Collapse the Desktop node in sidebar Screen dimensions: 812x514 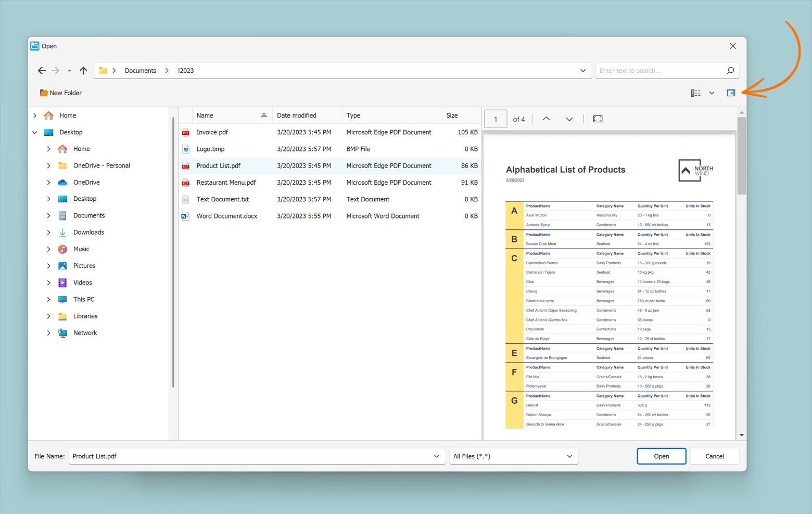(35, 132)
